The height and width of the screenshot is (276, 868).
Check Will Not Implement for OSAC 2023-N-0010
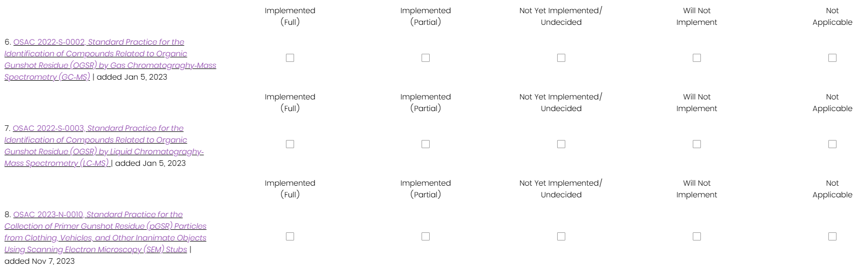pos(697,236)
